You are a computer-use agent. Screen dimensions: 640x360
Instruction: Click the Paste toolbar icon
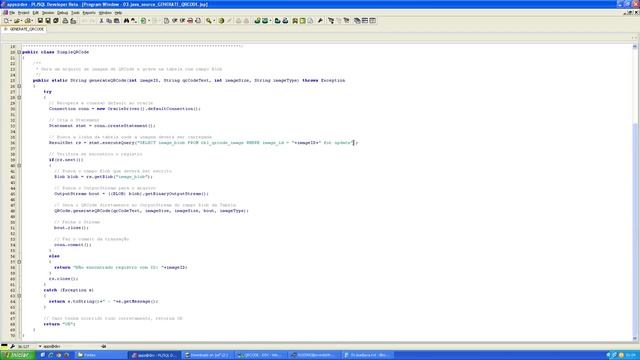click(117, 20)
